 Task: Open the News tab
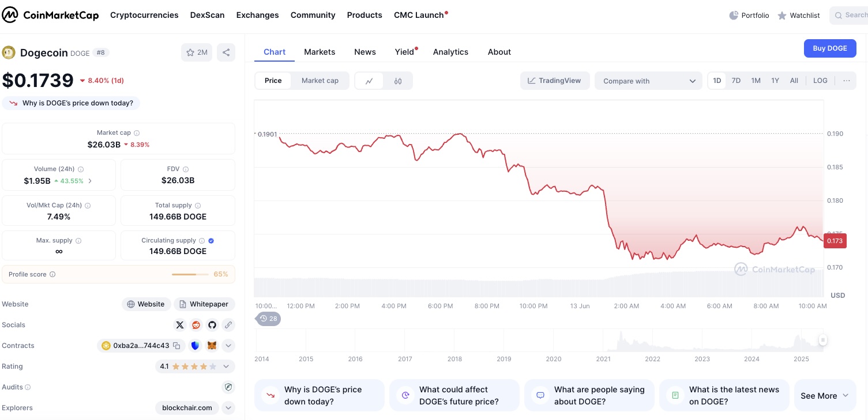[x=365, y=52]
